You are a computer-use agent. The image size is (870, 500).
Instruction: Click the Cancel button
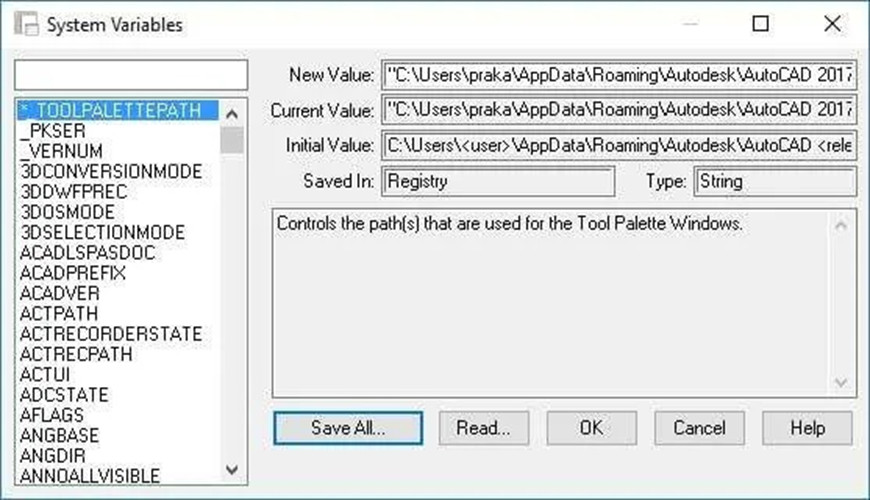[x=699, y=428]
